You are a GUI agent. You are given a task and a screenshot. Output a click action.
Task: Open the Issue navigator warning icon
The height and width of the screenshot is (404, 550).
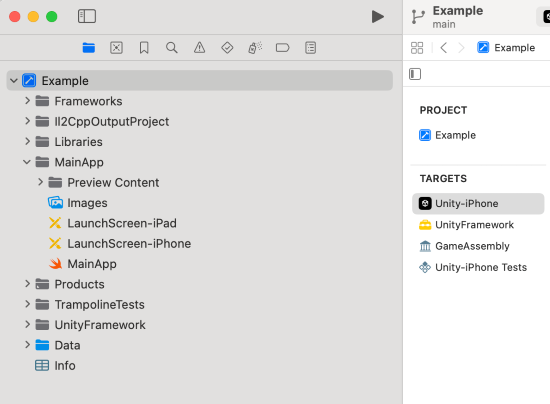tap(200, 48)
